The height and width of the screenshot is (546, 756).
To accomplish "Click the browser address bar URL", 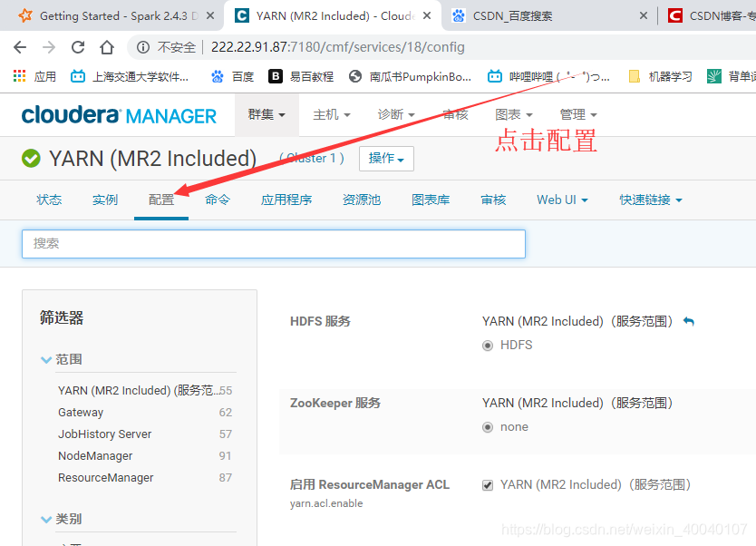I will (x=337, y=47).
